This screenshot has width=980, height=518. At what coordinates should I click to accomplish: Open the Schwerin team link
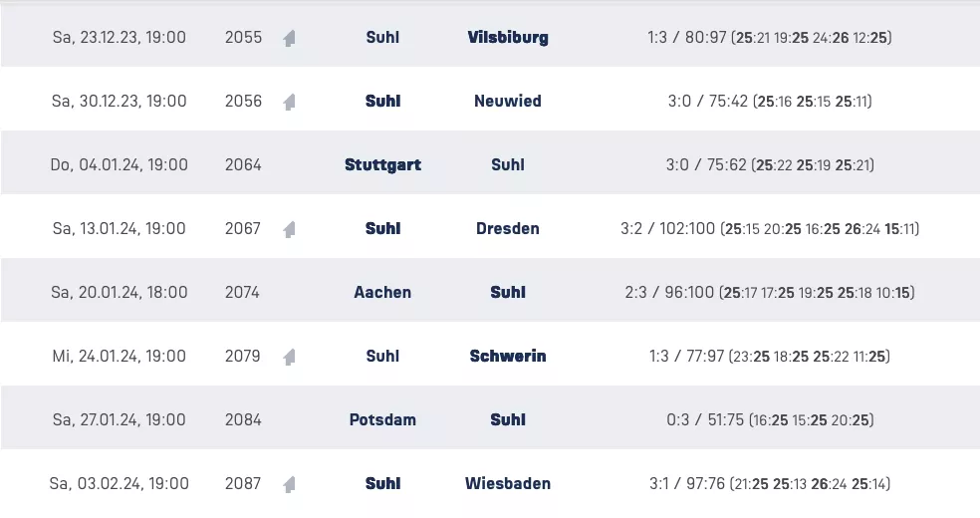(x=508, y=357)
